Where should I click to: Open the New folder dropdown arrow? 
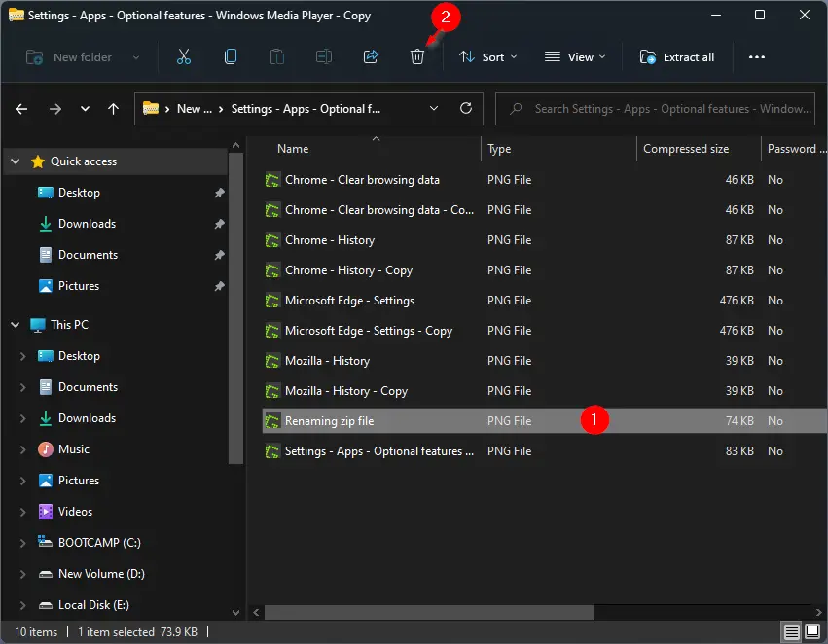135,57
